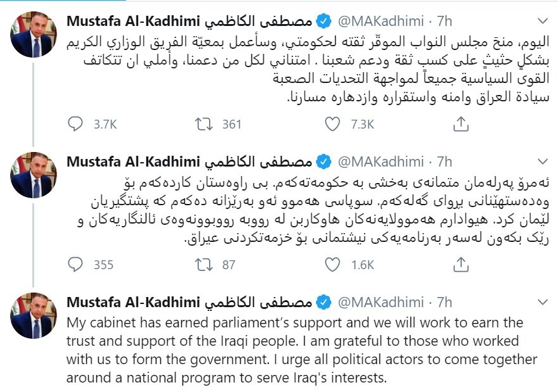
Task: Click the verified badge on the middle tweet
Action: click(323, 161)
